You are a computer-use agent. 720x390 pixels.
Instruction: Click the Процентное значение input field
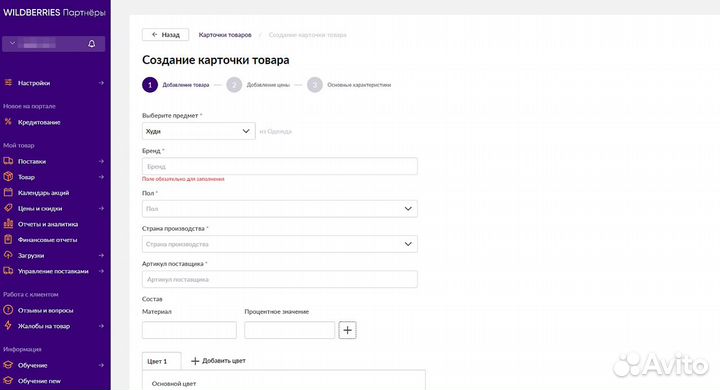coord(289,330)
